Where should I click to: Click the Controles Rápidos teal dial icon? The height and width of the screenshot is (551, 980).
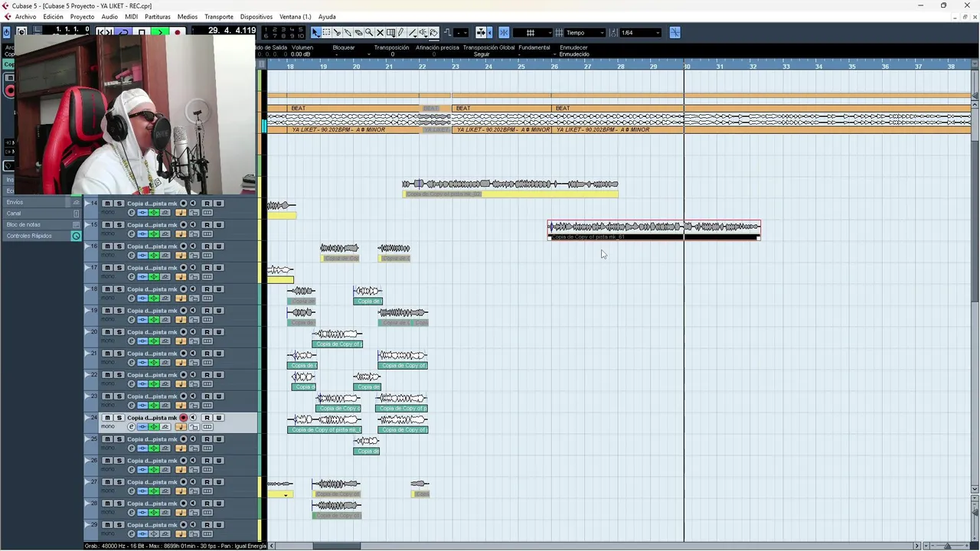(76, 236)
